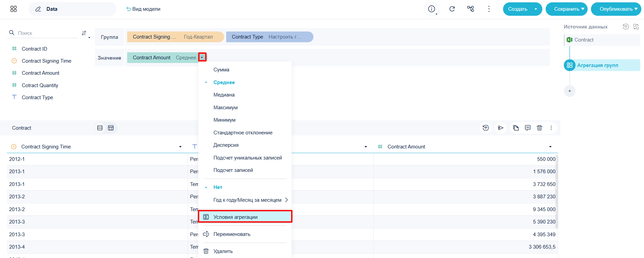This screenshot has width=644, height=258.
Task: Click the trash icon in the Contract toolbar
Action: pyautogui.click(x=539, y=128)
